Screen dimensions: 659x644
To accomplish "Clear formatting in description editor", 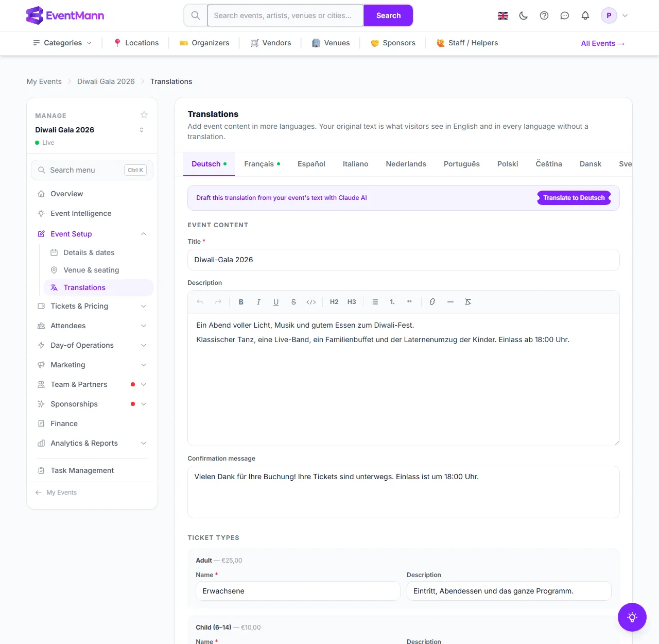I will 468,302.
